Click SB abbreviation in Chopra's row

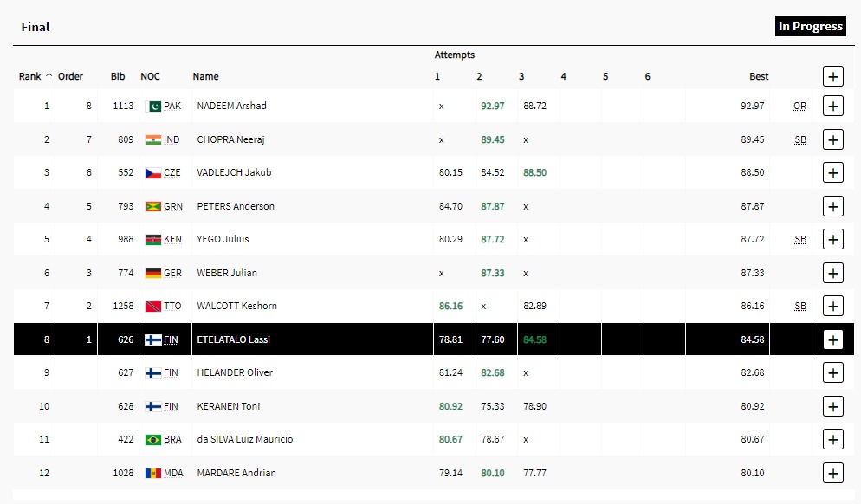click(799, 139)
